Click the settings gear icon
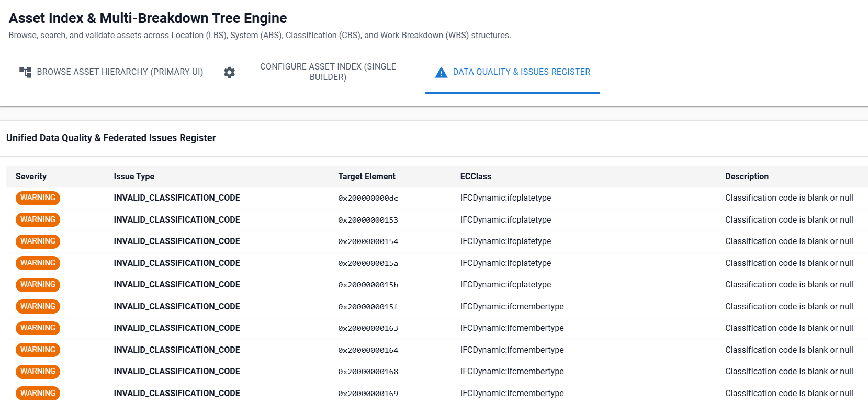 coord(229,72)
